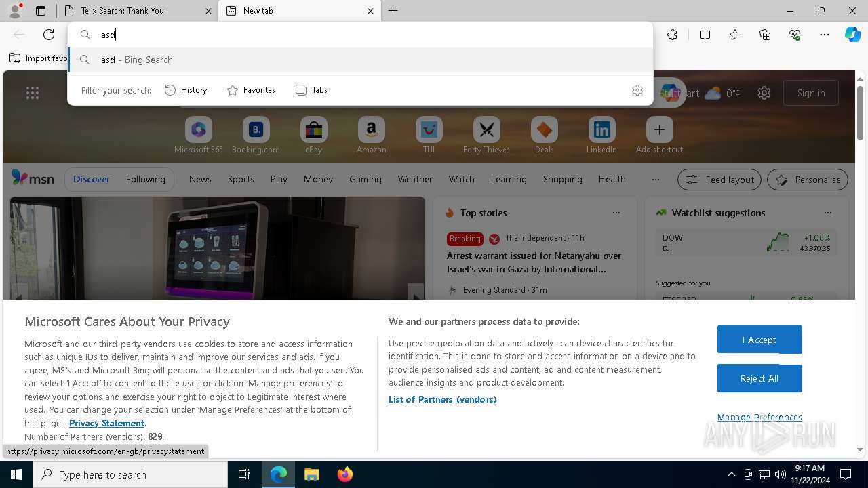Open Watchlist suggestions more options menu
This screenshot has height=488, width=868.
coord(828,213)
